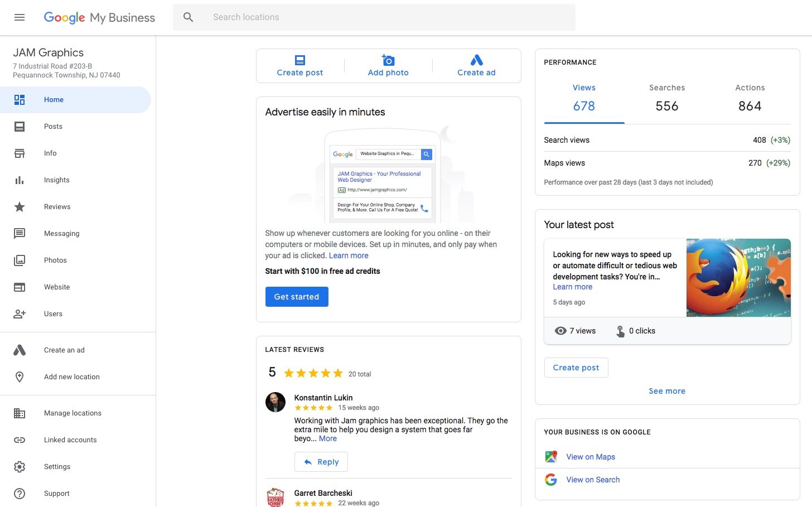812x507 pixels.
Task: Click the Website sidebar icon
Action: click(20, 287)
